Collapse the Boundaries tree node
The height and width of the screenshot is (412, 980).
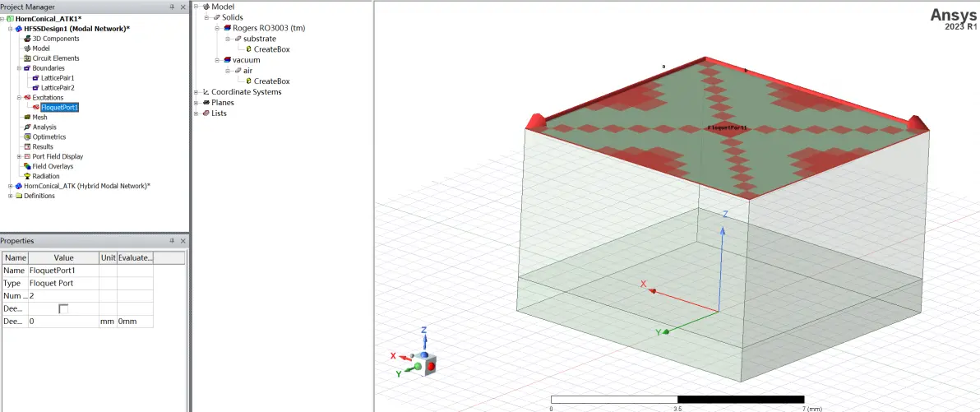(x=20, y=68)
